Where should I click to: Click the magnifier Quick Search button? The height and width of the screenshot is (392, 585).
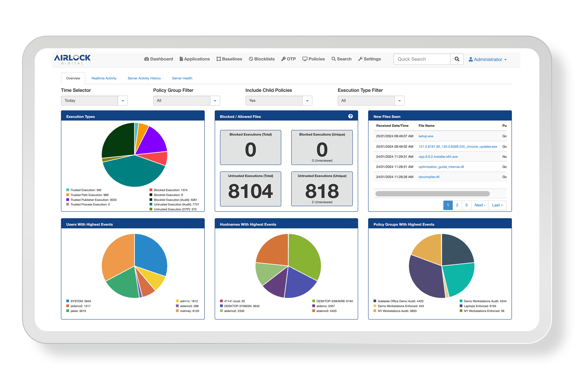(457, 59)
